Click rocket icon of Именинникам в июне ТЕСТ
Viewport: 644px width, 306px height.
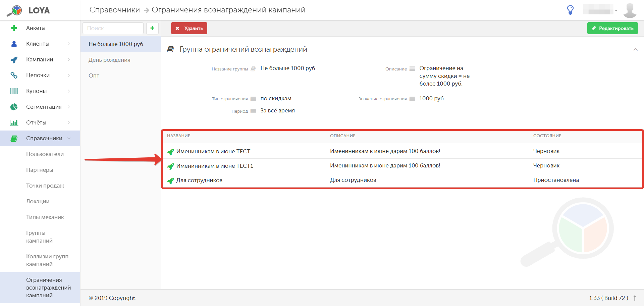click(x=171, y=152)
